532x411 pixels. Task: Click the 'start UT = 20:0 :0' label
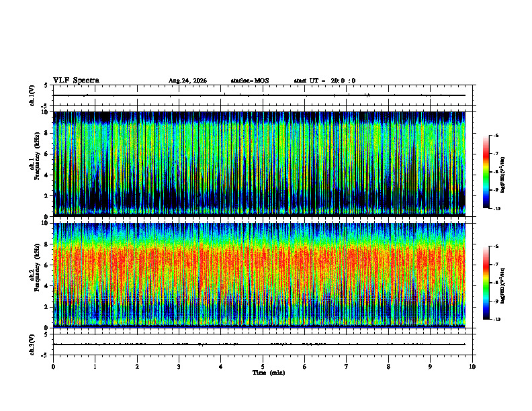coord(324,81)
